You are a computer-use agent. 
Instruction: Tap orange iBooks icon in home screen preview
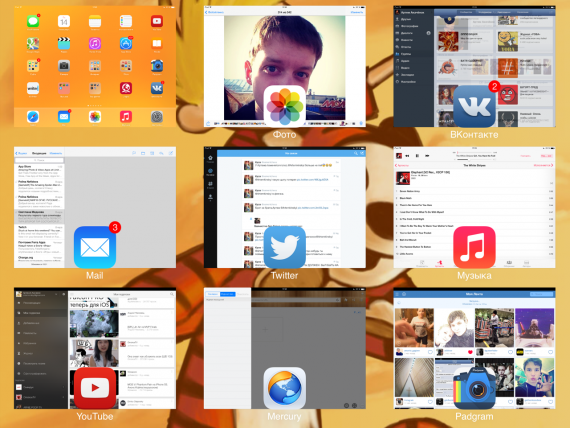point(157,44)
